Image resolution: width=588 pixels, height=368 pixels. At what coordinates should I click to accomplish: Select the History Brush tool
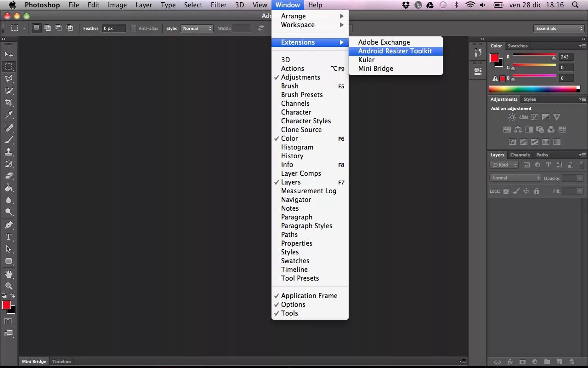click(9, 164)
